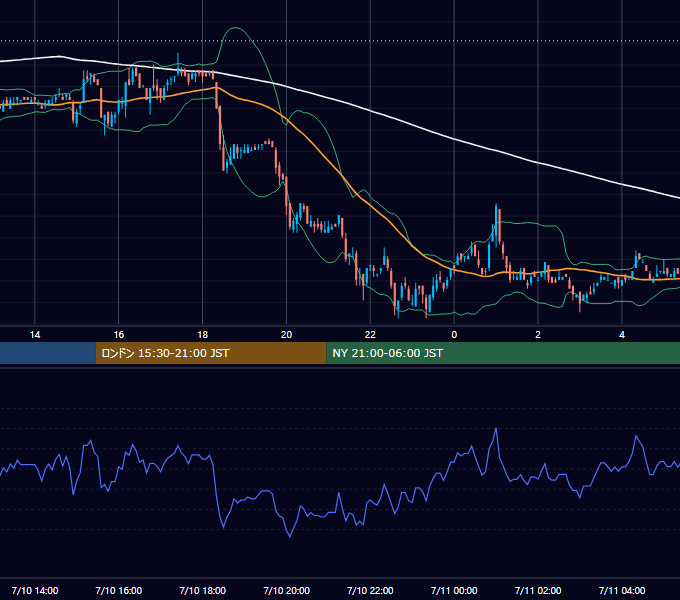
Task: Click the NY 21:00-06:00 JST session bar
Action: click(x=503, y=353)
